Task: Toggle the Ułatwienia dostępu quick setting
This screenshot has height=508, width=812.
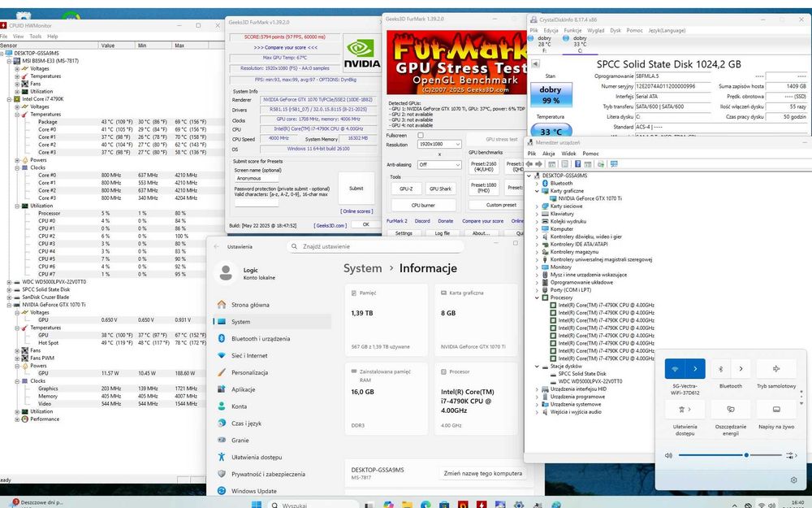Action: [x=685, y=409]
